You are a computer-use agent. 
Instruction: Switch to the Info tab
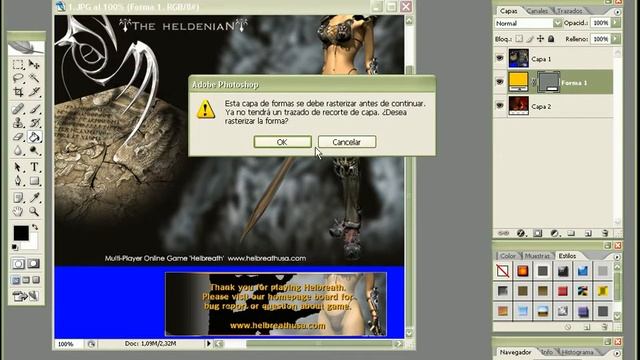click(x=547, y=352)
